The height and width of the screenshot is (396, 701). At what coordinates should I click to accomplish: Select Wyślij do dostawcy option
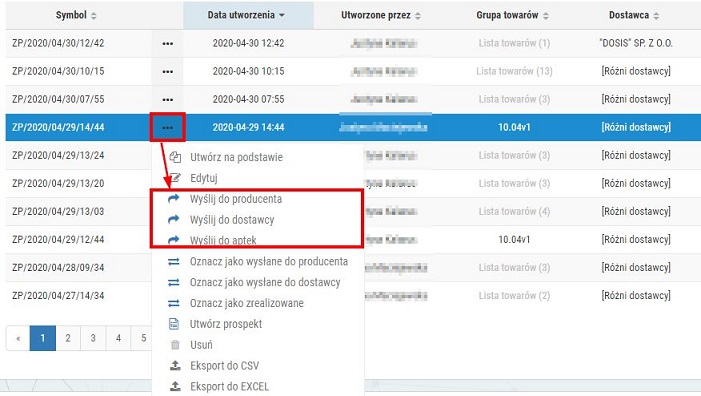click(232, 220)
